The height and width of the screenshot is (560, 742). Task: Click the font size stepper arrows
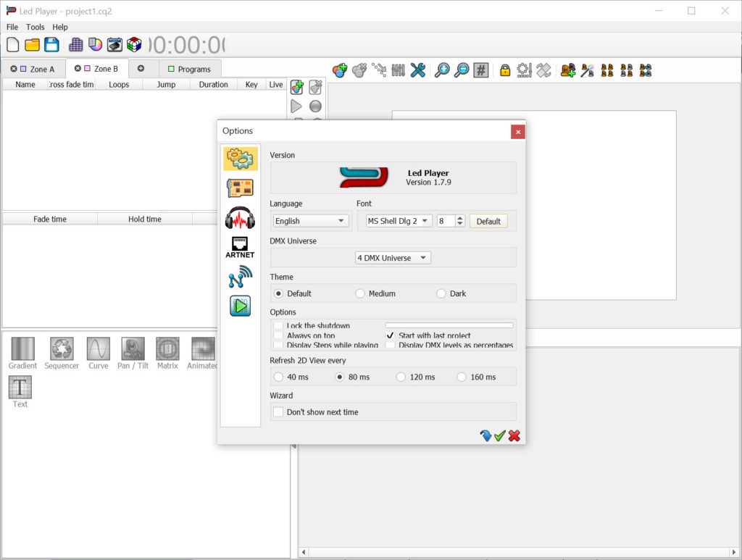point(460,221)
